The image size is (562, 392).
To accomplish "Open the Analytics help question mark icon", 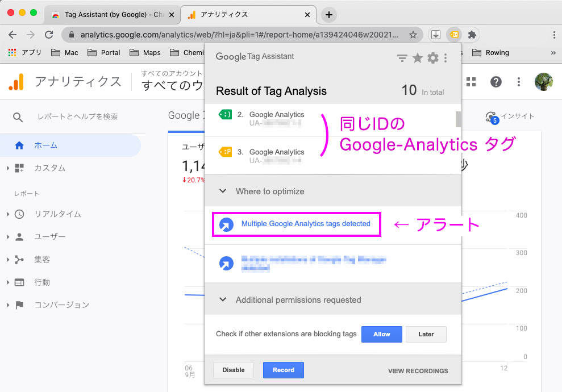I will point(496,82).
